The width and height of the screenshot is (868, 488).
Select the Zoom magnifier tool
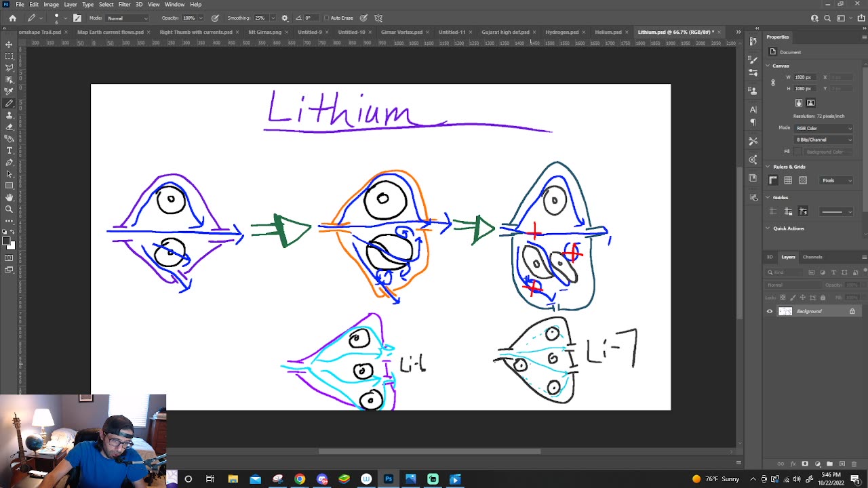9,209
